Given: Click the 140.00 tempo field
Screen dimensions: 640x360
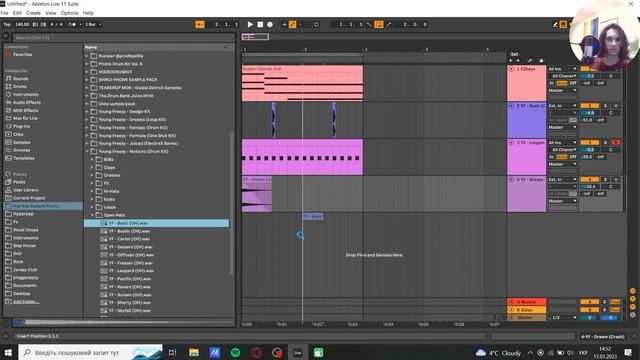Looking at the screenshot, I should point(22,24).
